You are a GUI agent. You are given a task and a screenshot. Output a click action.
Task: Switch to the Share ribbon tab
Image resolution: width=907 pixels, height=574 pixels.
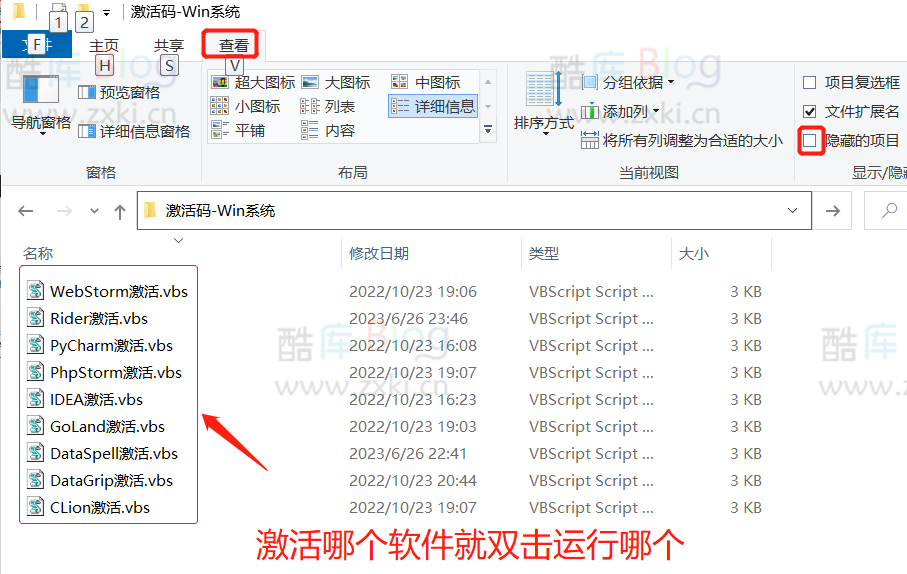(169, 45)
